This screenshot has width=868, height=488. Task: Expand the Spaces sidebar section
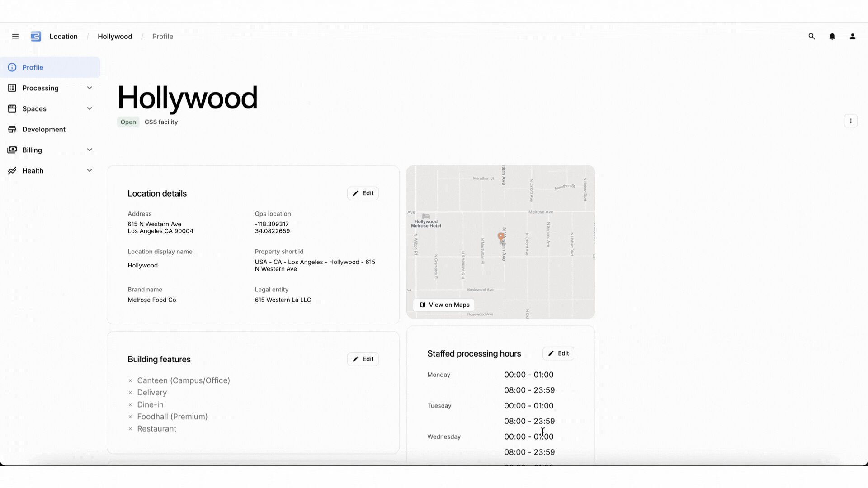(x=90, y=109)
